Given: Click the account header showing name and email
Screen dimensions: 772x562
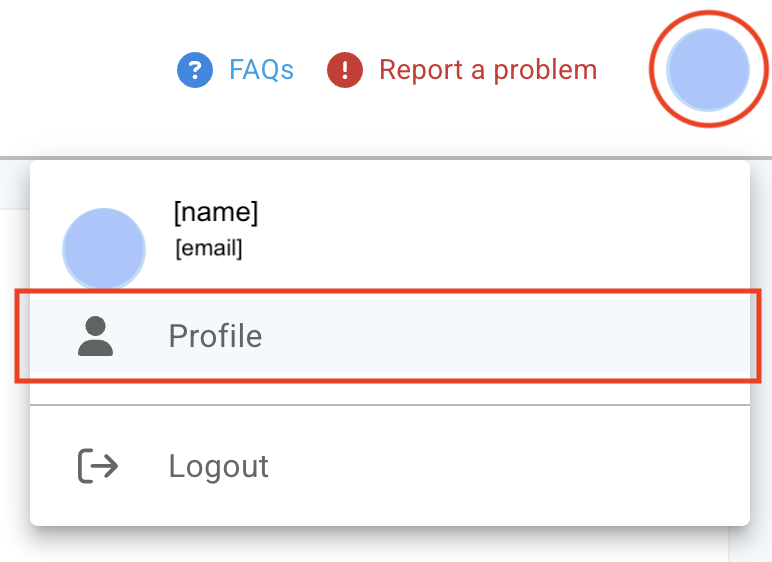Looking at the screenshot, I should (x=300, y=230).
